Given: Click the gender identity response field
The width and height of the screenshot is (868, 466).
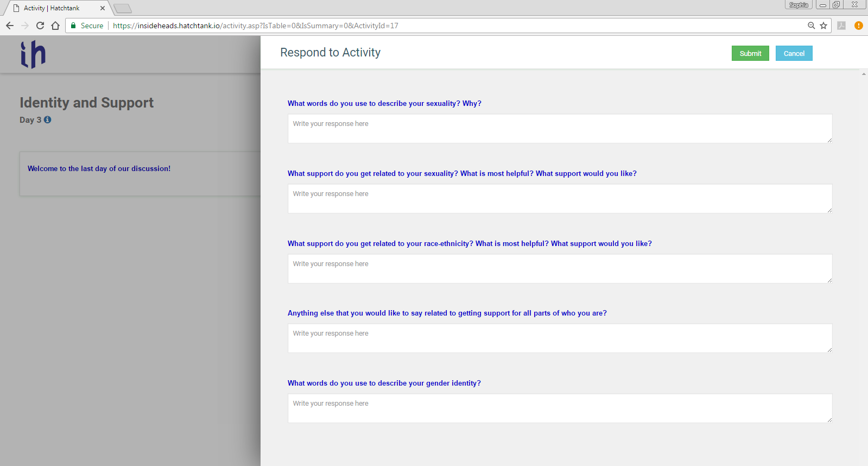Looking at the screenshot, I should [x=559, y=408].
